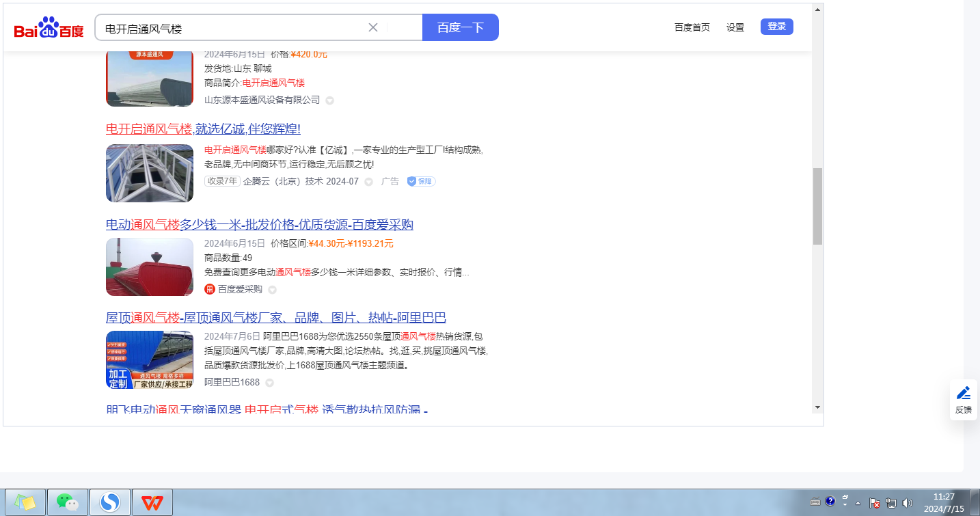The height and width of the screenshot is (516, 980).
Task: Go to 百度首页 in the top navigation
Action: click(x=692, y=27)
